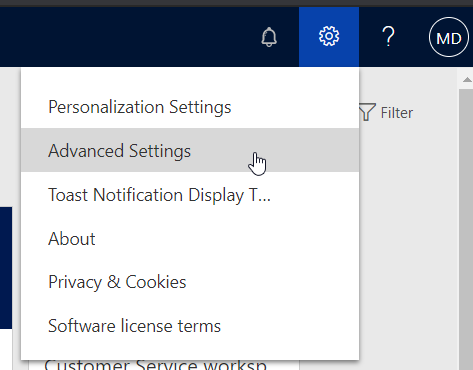Open the Customer Service workspace entry
This screenshot has height=370, width=473.
(x=155, y=364)
